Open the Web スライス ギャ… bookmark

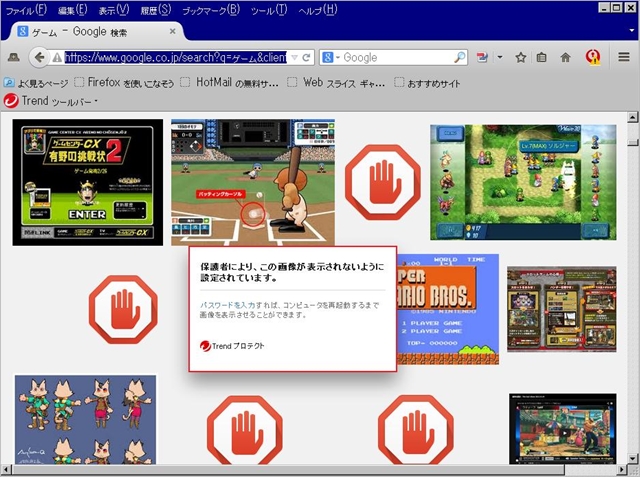point(336,83)
